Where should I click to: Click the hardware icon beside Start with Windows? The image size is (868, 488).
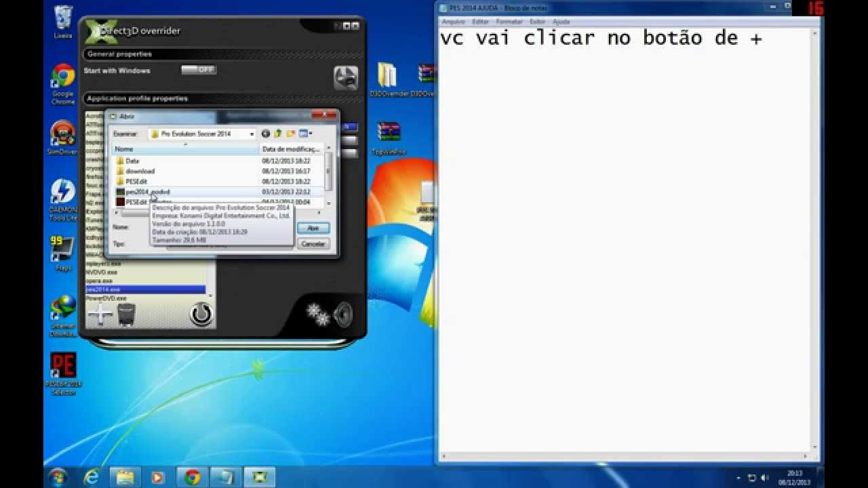[x=346, y=77]
